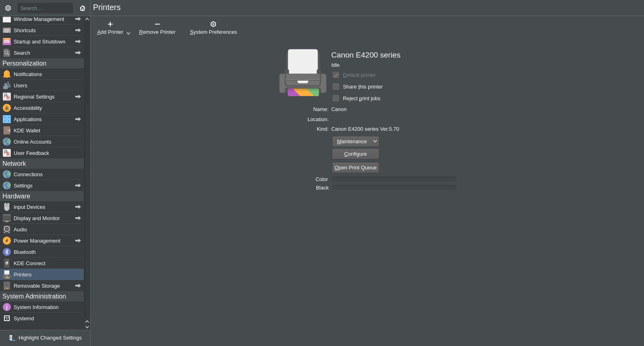The height and width of the screenshot is (346, 644).
Task: Click the Add Printer button label
Action: tap(110, 32)
